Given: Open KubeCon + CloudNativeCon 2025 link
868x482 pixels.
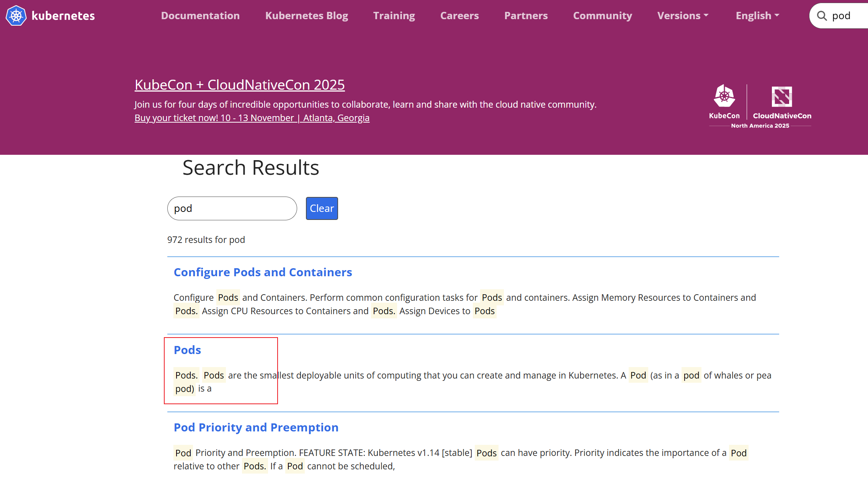Looking at the screenshot, I should point(240,85).
